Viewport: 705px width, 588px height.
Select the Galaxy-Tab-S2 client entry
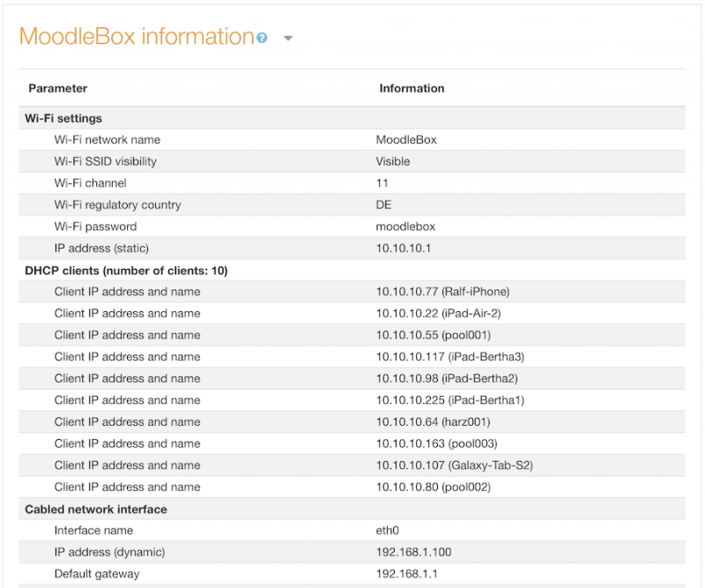455,465
